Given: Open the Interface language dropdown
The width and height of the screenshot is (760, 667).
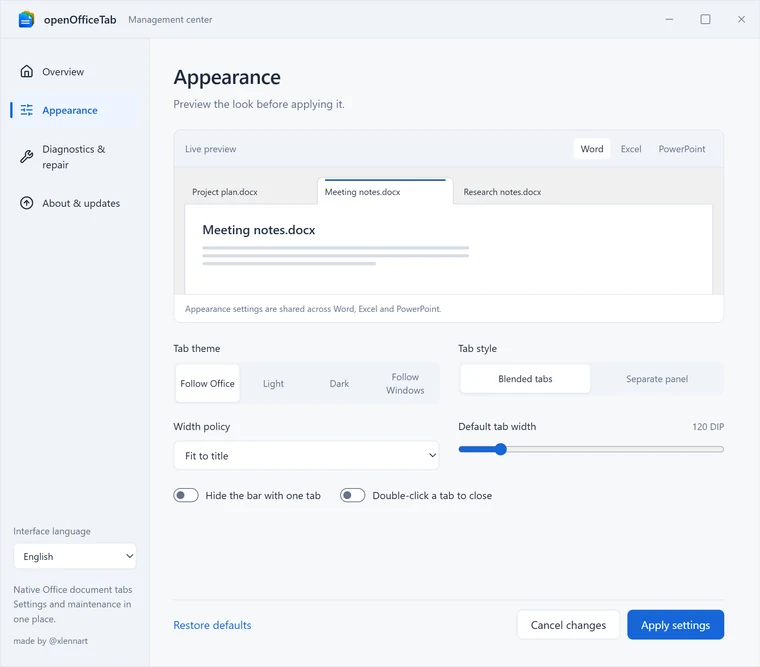Looking at the screenshot, I should point(75,556).
